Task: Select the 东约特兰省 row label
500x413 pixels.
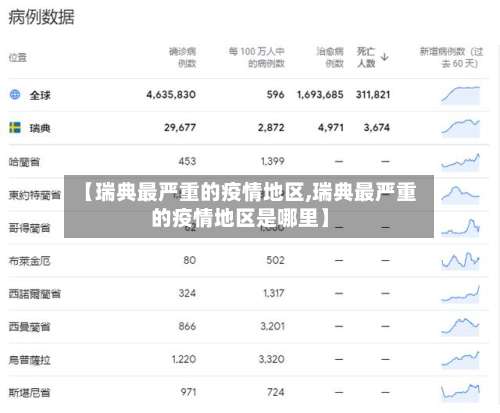Action: click(x=35, y=195)
